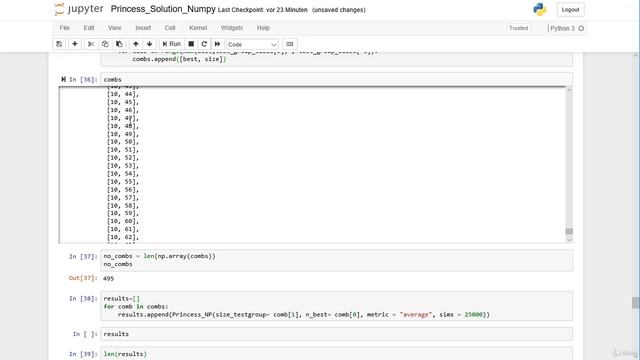Click the save and checkpoint icon
640x360 pixels.
[59, 44]
